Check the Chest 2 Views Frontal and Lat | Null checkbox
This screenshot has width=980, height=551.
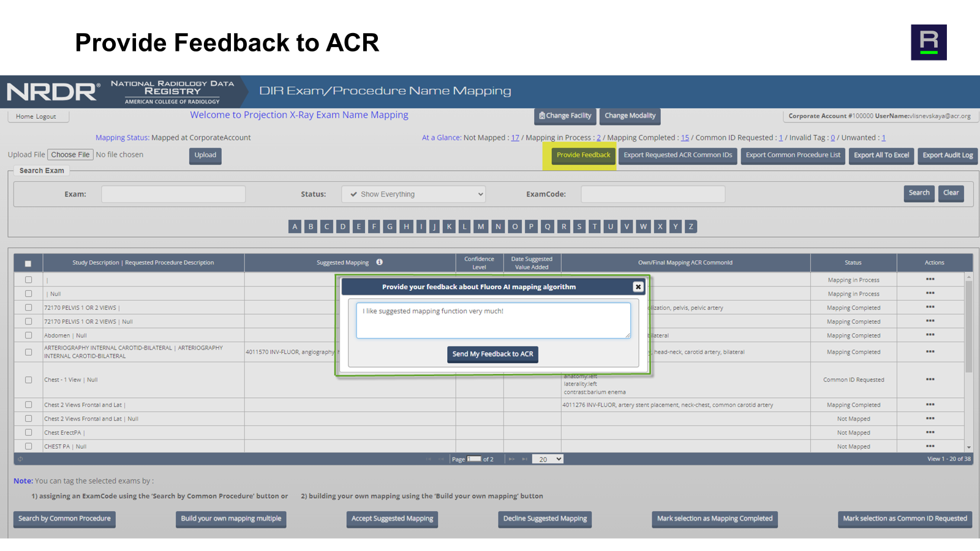[28, 419]
